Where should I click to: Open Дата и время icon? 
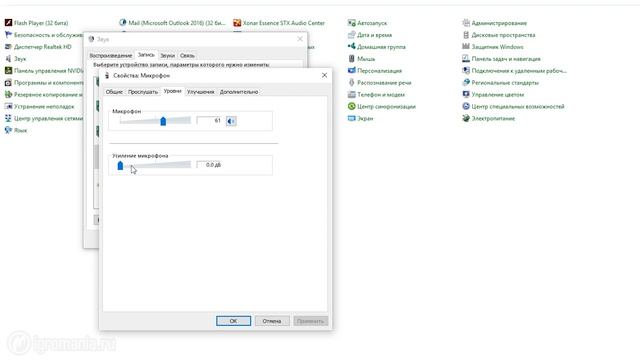click(x=351, y=35)
